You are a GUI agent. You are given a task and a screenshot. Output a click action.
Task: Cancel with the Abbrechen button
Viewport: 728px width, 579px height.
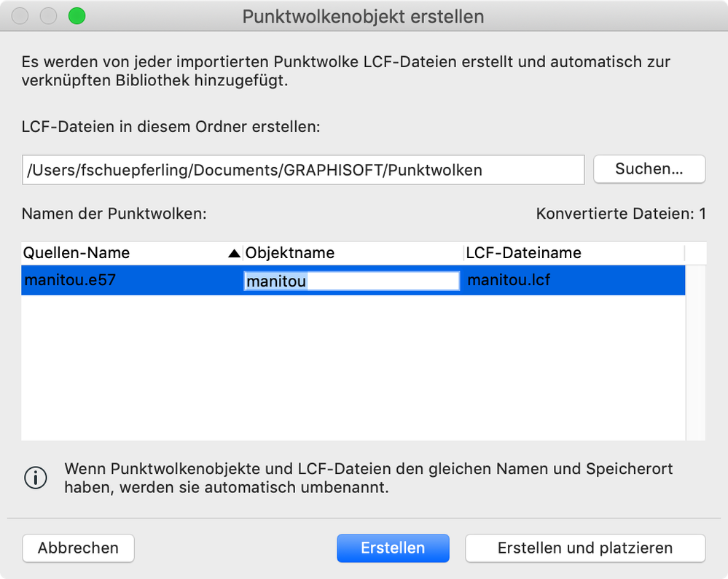pyautogui.click(x=78, y=548)
